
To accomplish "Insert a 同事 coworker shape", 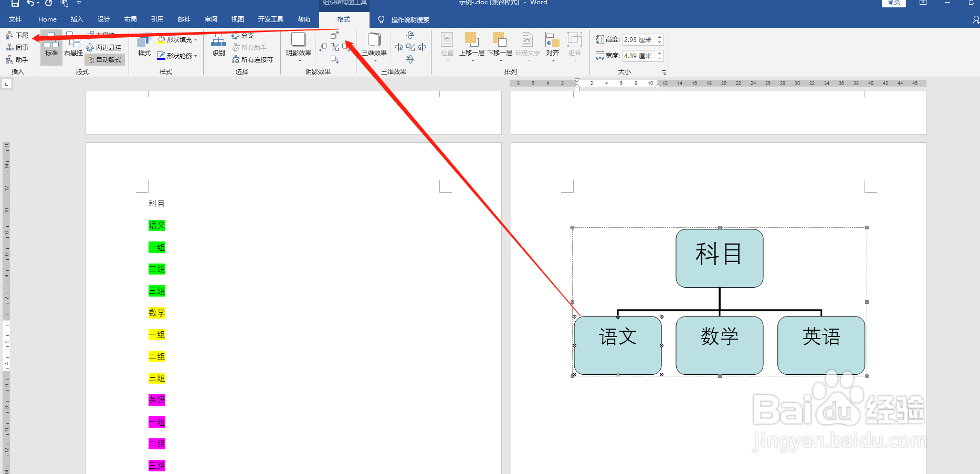I will click(x=17, y=47).
